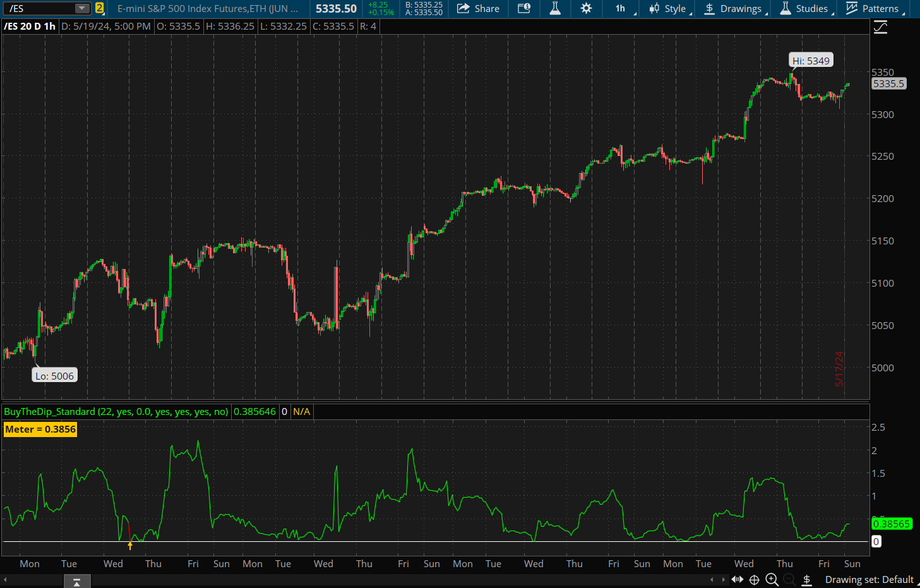The image size is (920, 588).
Task: Click the Patterns chart icon
Action: 852,8
